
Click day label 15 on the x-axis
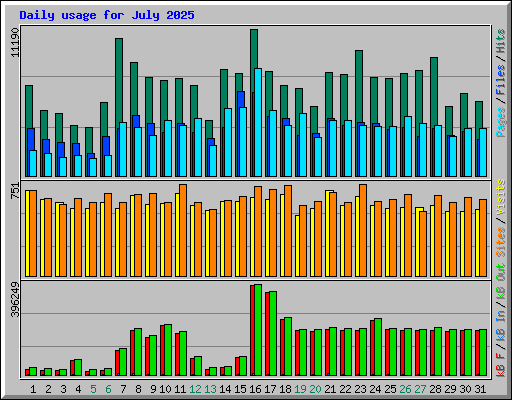pos(240,389)
